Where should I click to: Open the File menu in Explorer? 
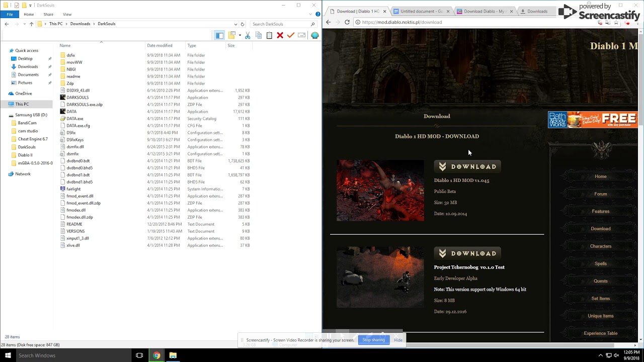tap(10, 14)
